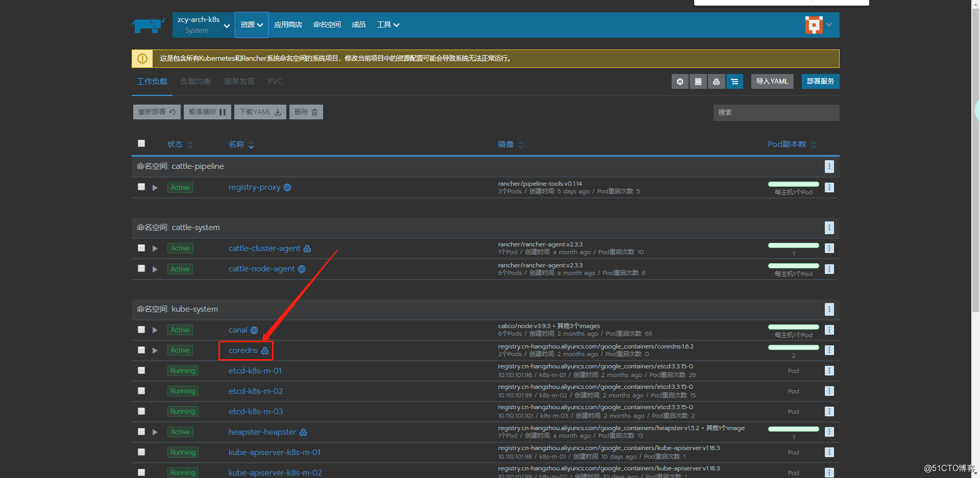
Task: Click the Rancher cow logo
Action: coord(149,25)
